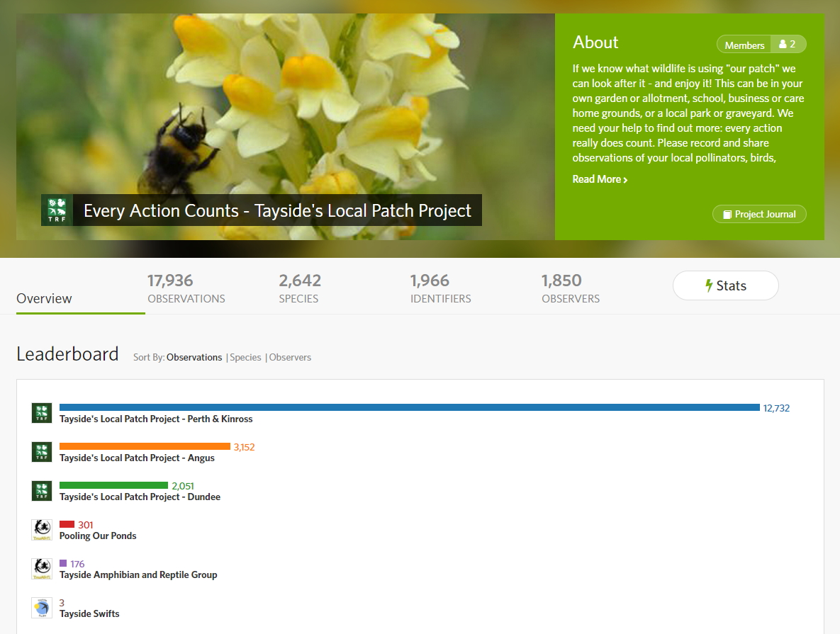Open the Members list button
Image resolution: width=840 pixels, height=634 pixels.
point(761,45)
